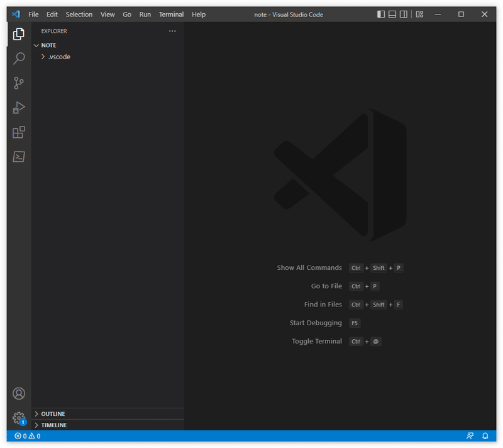Open the Extensions view icon
This screenshot has width=503, height=448.
tap(19, 132)
